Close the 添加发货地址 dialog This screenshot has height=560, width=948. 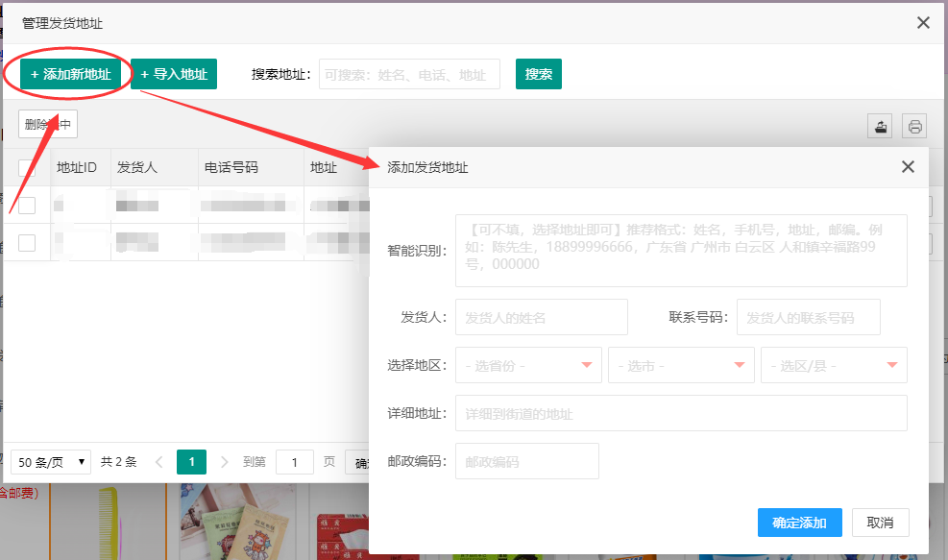pos(908,167)
